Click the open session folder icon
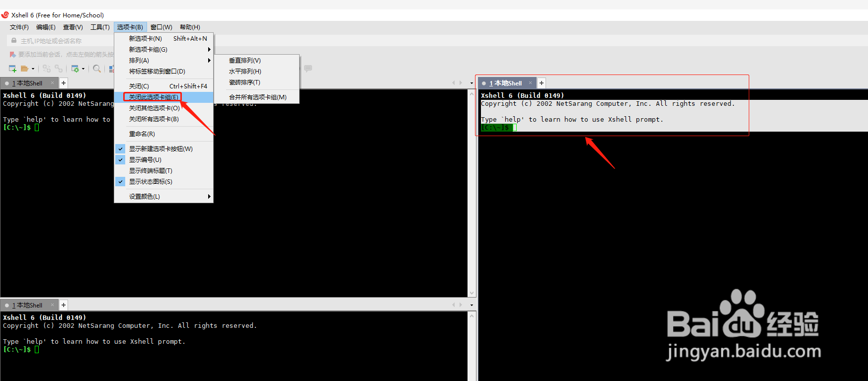Screen dimensions: 868x381 coord(24,69)
